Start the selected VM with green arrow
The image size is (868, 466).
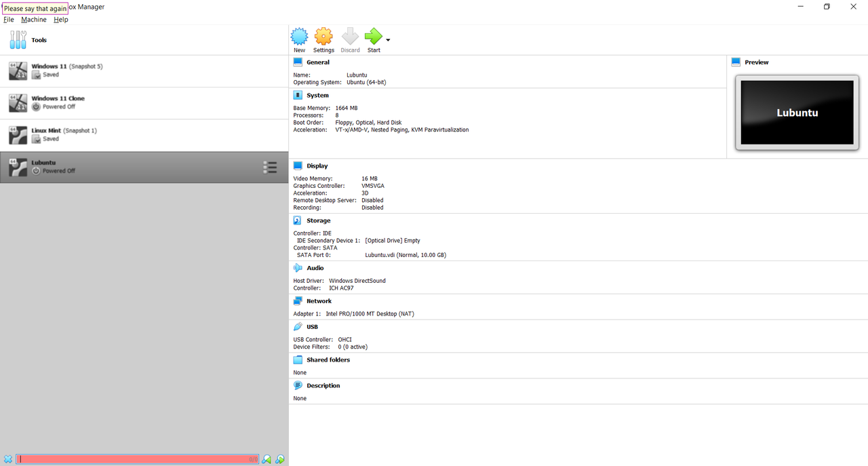(x=374, y=36)
